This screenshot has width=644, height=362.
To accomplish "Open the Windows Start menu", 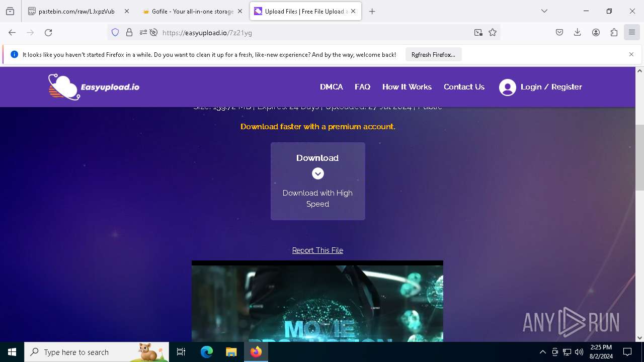I will point(12,352).
